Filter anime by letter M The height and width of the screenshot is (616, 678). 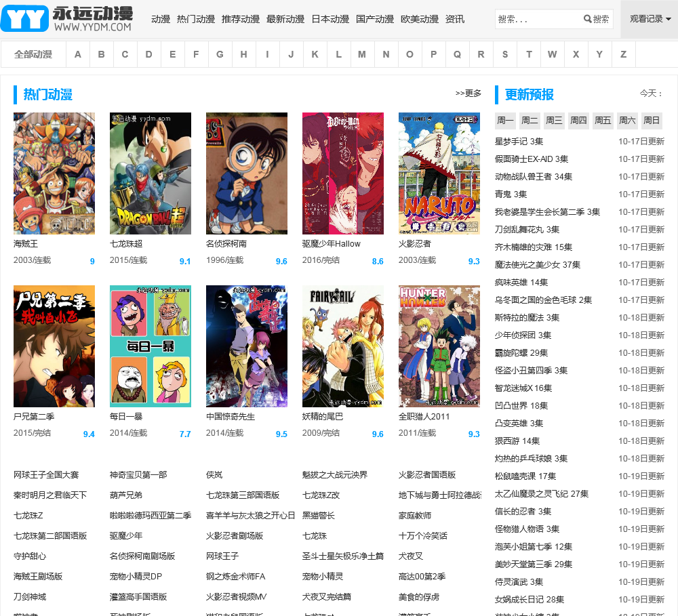point(362,54)
